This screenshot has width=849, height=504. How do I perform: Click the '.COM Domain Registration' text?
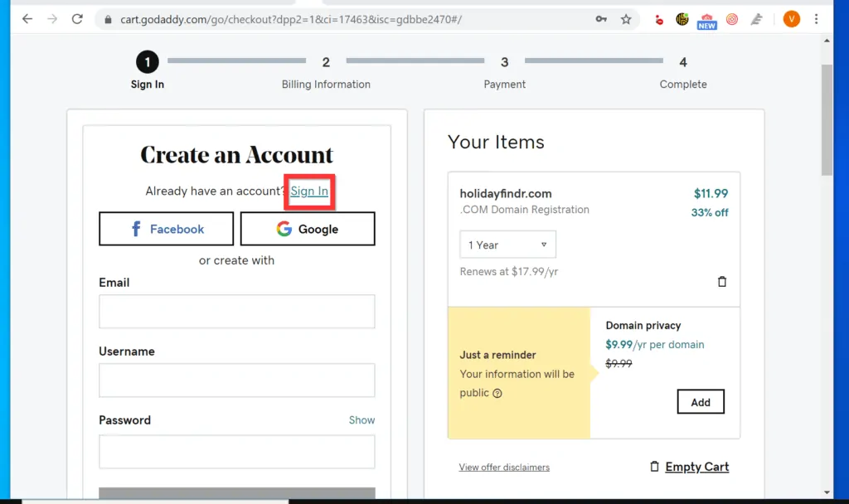click(x=524, y=210)
